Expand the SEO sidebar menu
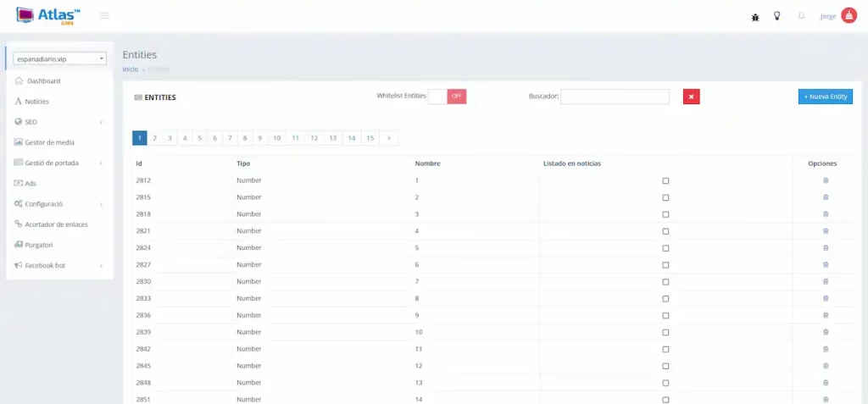This screenshot has width=868, height=404. pyautogui.click(x=58, y=122)
